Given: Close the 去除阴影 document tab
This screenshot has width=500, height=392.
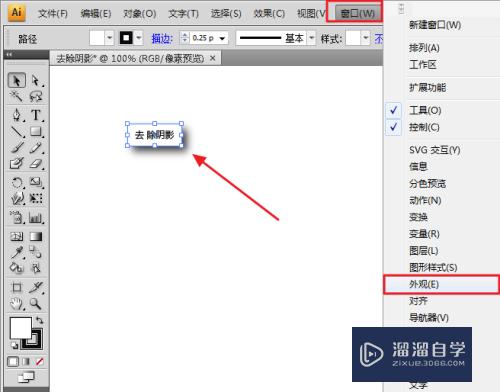Looking at the screenshot, I should coord(213,58).
